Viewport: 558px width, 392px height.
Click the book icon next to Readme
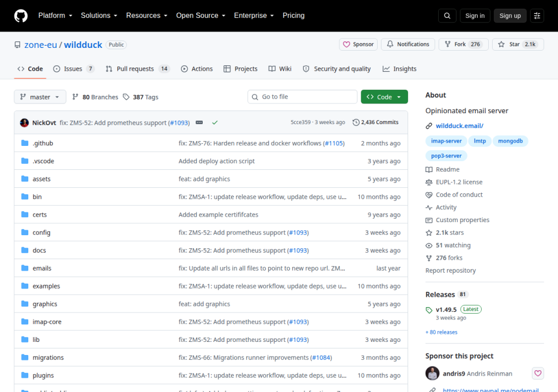click(x=429, y=170)
